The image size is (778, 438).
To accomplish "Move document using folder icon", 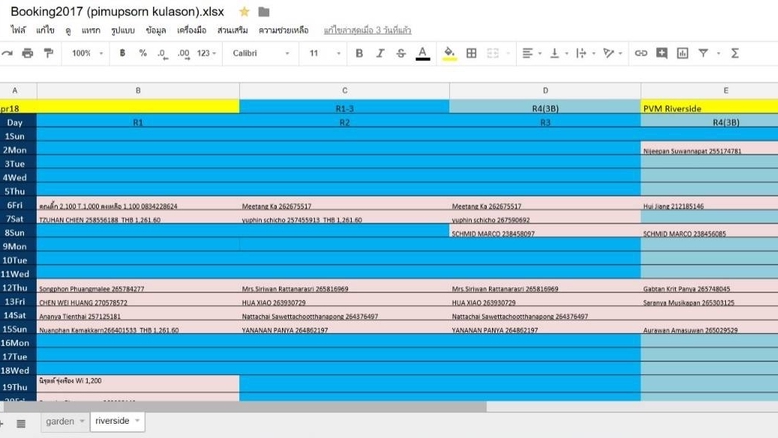I will (264, 11).
